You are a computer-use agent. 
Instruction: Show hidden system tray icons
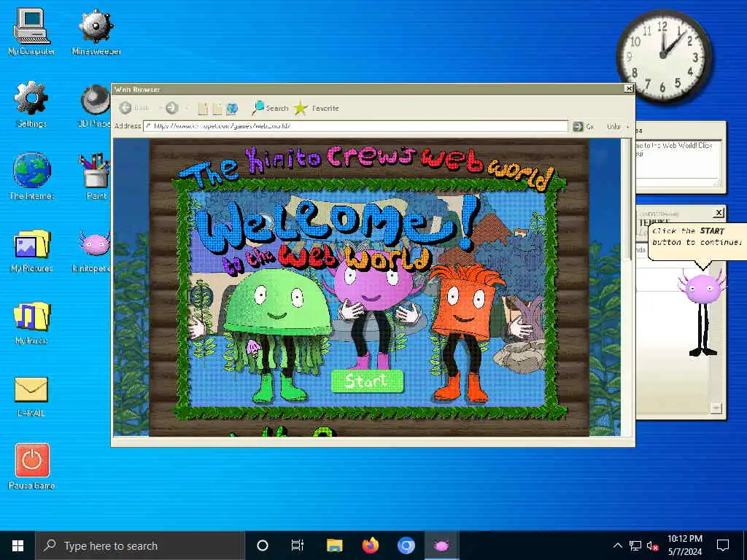617,545
